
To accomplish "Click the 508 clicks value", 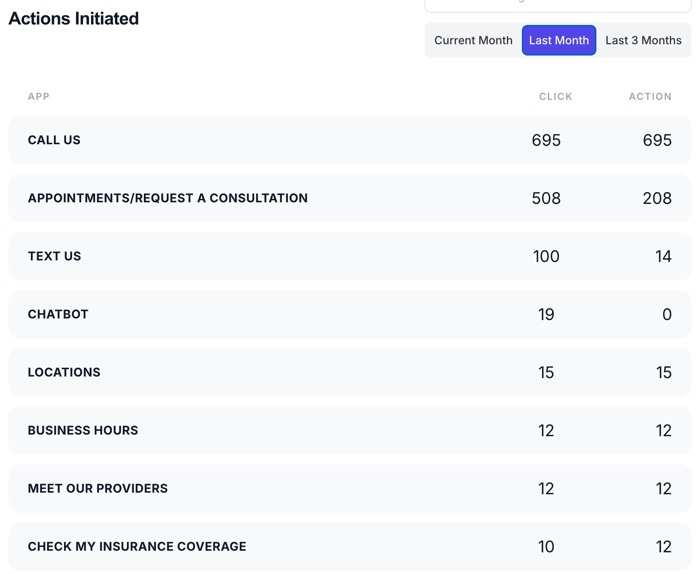I will pyautogui.click(x=546, y=198).
